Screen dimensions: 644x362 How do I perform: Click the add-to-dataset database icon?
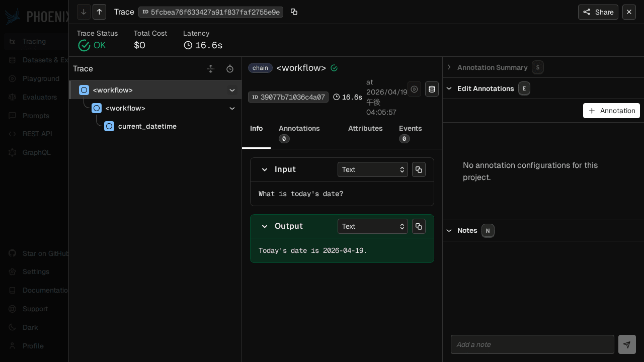[432, 89]
